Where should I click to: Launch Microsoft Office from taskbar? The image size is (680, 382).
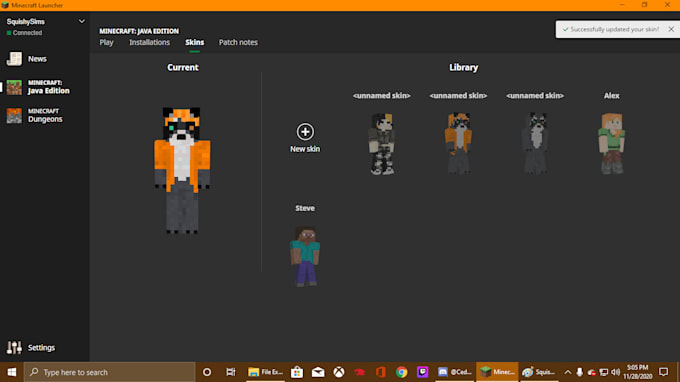[380, 372]
